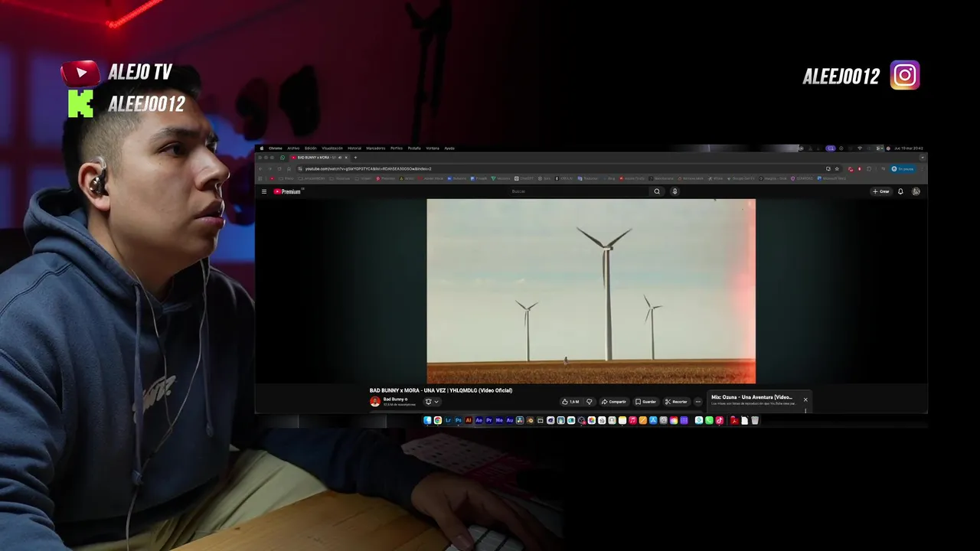The image size is (980, 551).
Task: Open the pinned WhatsApp tab
Action: click(x=283, y=158)
